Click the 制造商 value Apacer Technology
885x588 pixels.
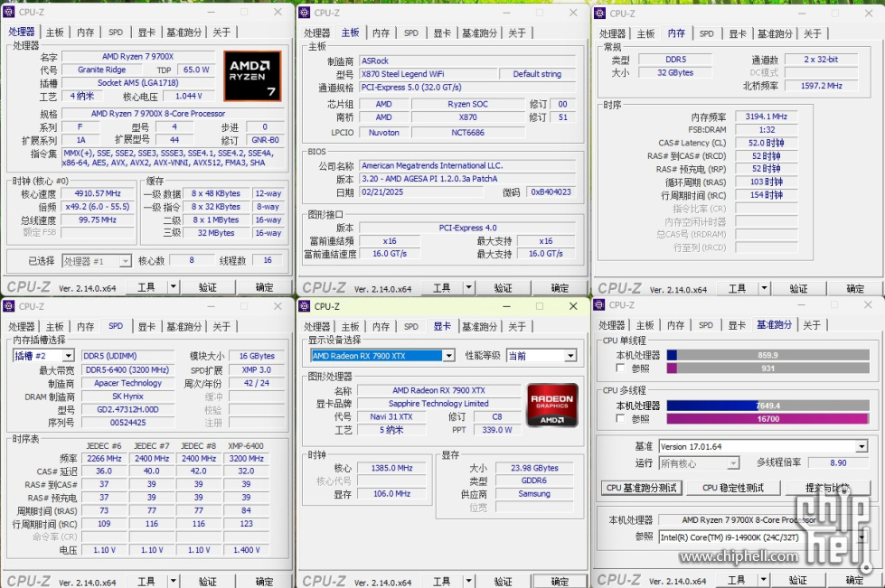[x=127, y=383]
